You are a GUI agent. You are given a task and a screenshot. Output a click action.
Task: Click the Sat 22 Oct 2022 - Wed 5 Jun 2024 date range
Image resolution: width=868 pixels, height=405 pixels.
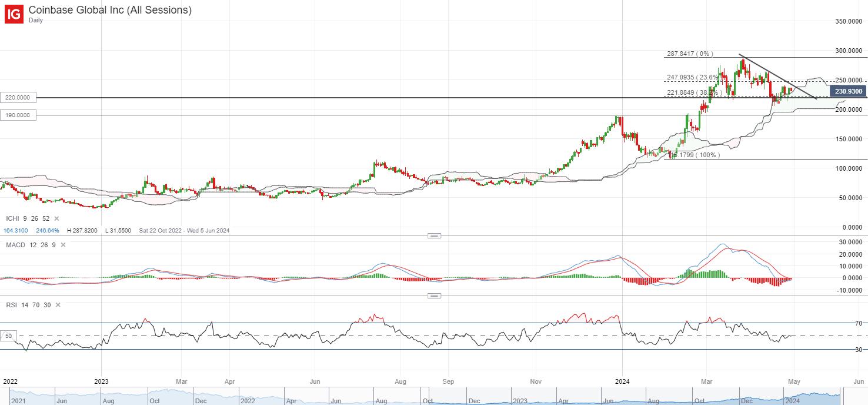(x=185, y=231)
